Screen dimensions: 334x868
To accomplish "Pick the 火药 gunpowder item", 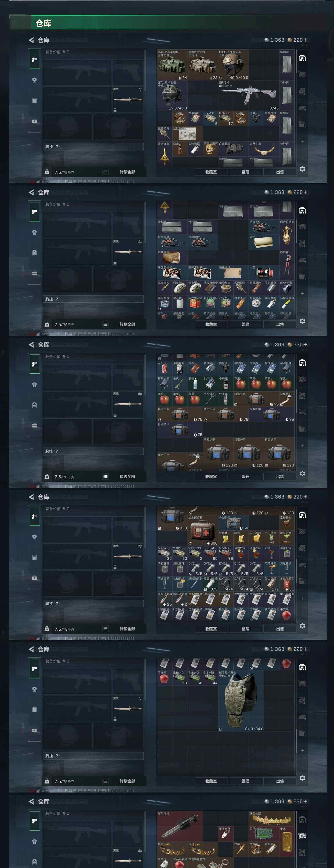I will click(264, 273).
